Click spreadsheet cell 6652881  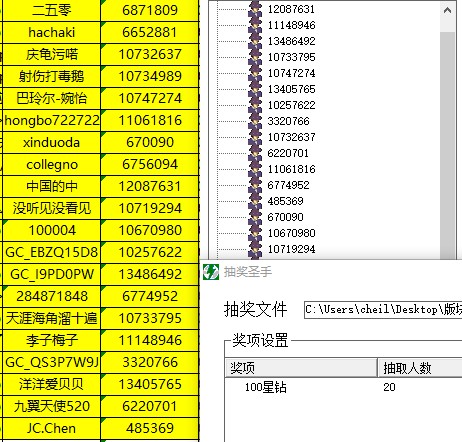click(x=150, y=32)
